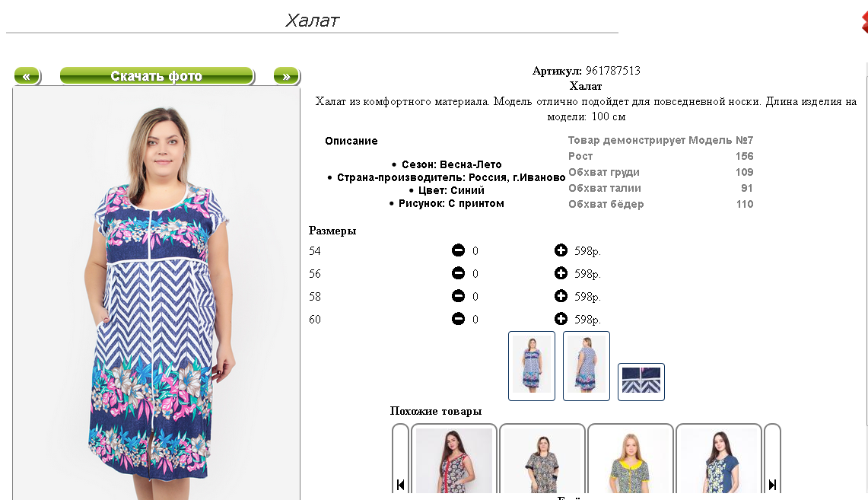868x500 pixels.
Task: Increase size 58 quantity with plus icon
Action: (561, 296)
